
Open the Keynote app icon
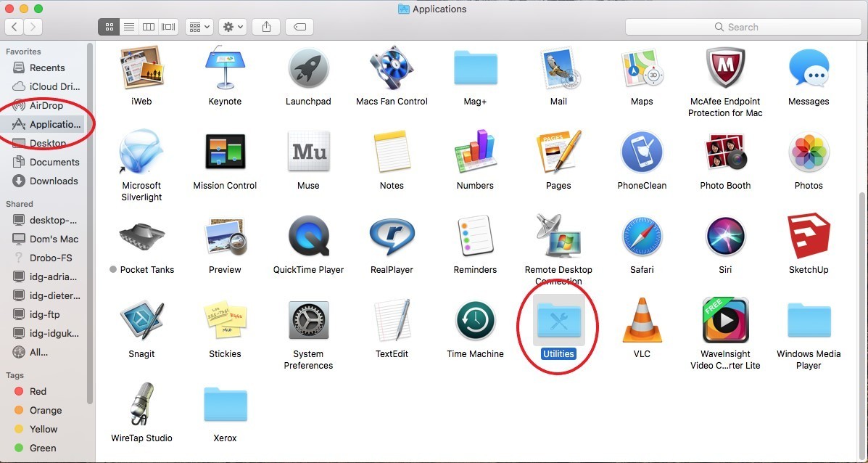click(225, 67)
